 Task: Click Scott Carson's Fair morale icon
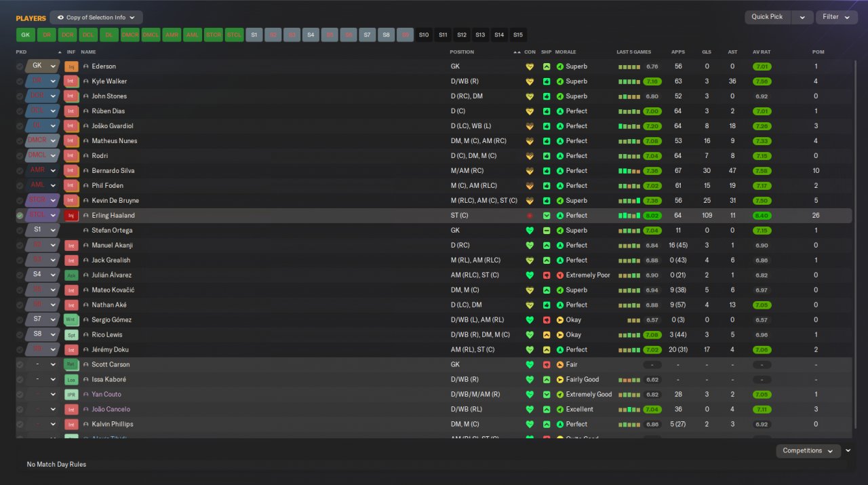(x=560, y=365)
